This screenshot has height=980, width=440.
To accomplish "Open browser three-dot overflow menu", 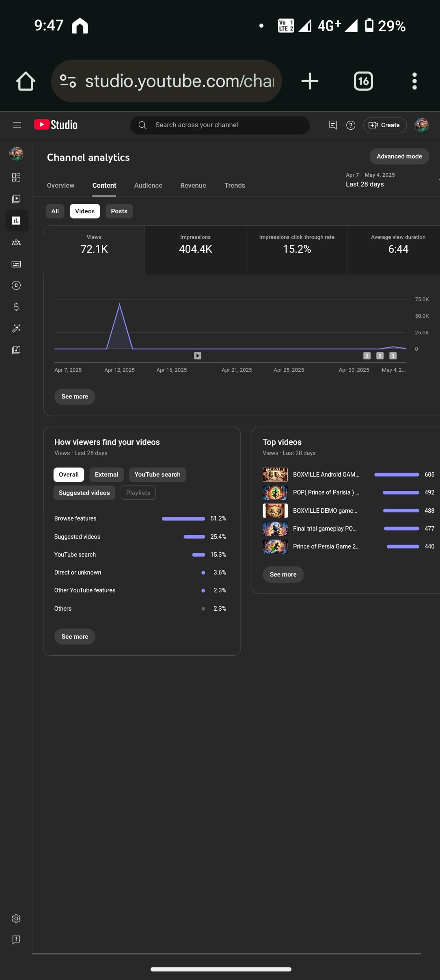I will pos(414,81).
